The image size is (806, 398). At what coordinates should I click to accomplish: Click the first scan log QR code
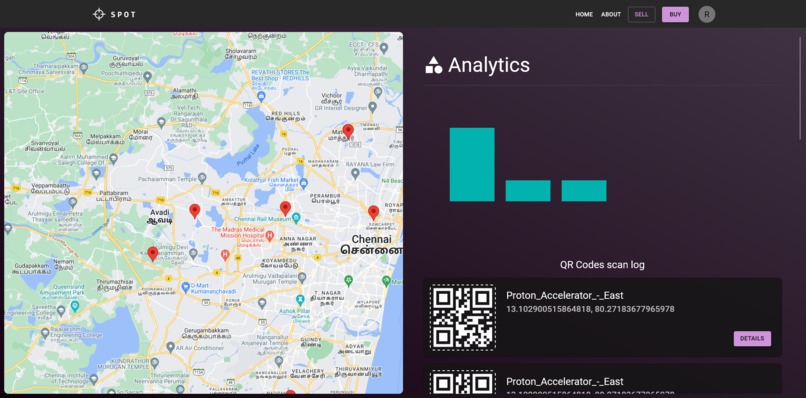click(x=463, y=317)
